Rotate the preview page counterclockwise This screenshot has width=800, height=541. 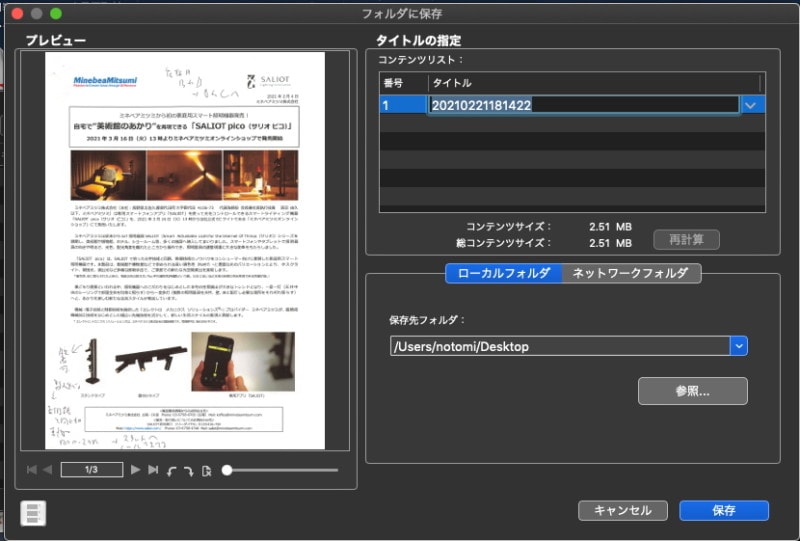(170, 469)
